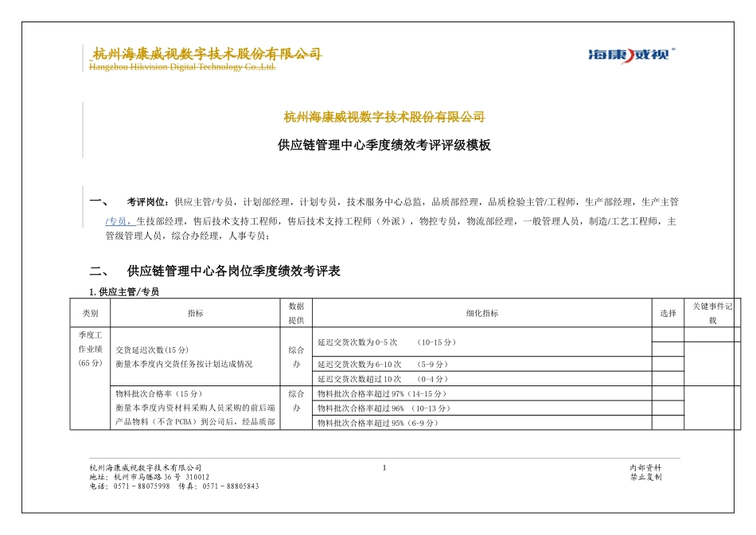The image size is (756, 535).
Task: Click table header '细化指标'
Action: point(482,313)
